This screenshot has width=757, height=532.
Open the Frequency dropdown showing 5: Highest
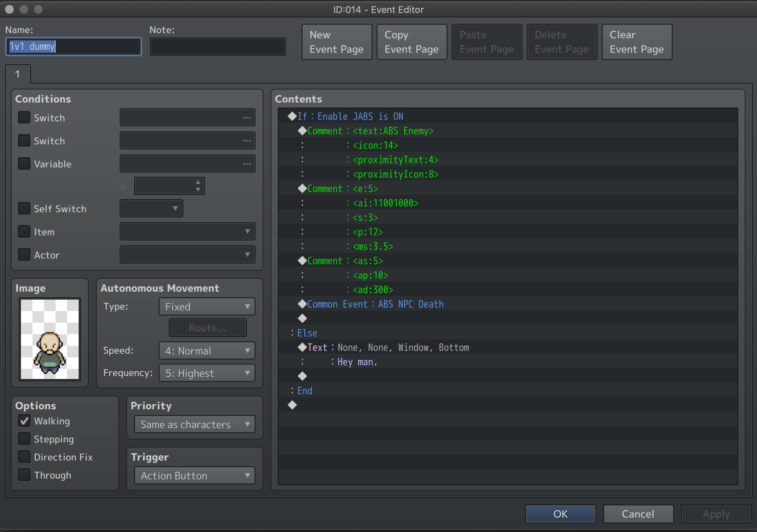207,373
